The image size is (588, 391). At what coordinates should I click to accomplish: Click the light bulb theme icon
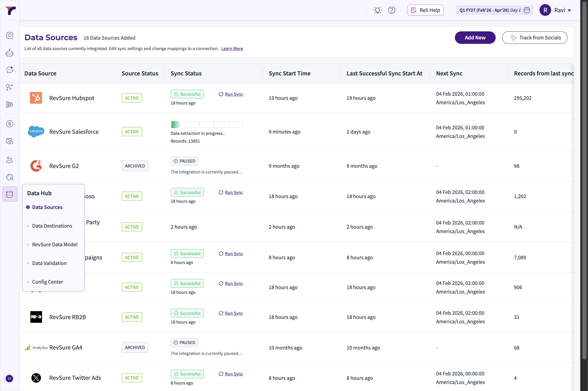tap(377, 10)
